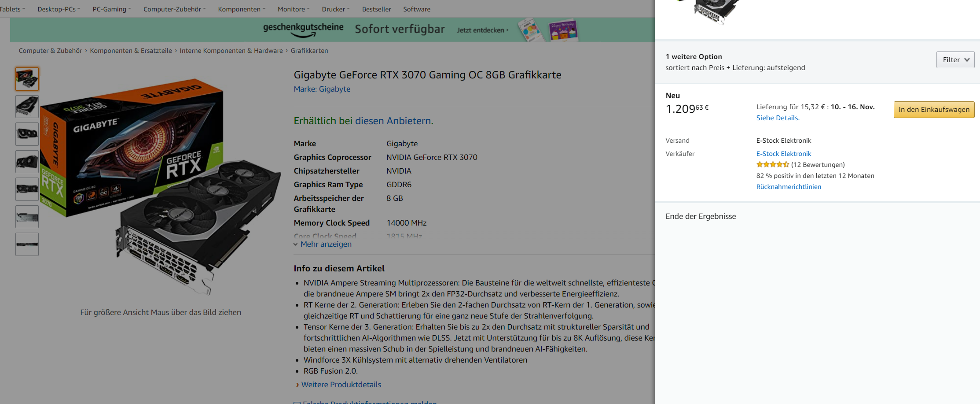Click 'E-Stock Elektronik' in the Versand row
This screenshot has width=980, height=404.
tap(783, 141)
